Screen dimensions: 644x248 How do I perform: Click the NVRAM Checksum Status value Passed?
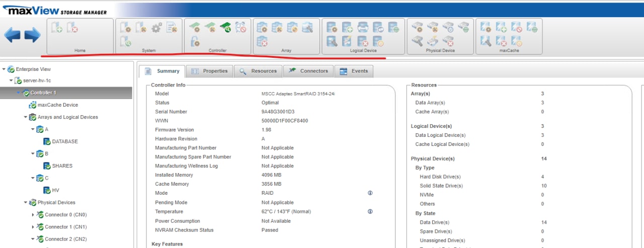pyautogui.click(x=270, y=230)
